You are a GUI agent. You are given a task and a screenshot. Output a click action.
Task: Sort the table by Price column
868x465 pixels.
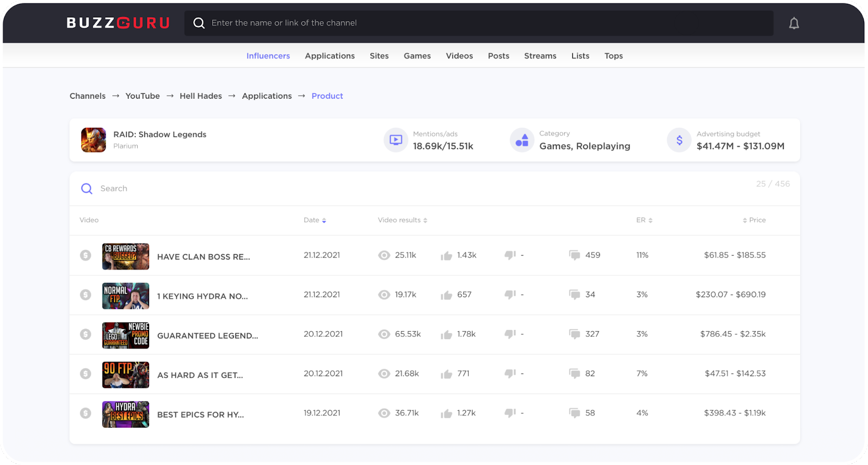[x=754, y=220]
